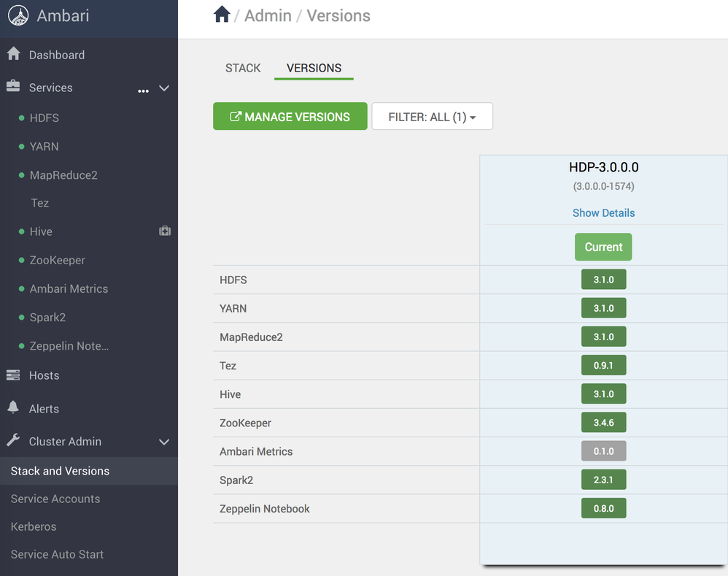Click the Manage Versions button
The height and width of the screenshot is (576, 728).
[290, 116]
